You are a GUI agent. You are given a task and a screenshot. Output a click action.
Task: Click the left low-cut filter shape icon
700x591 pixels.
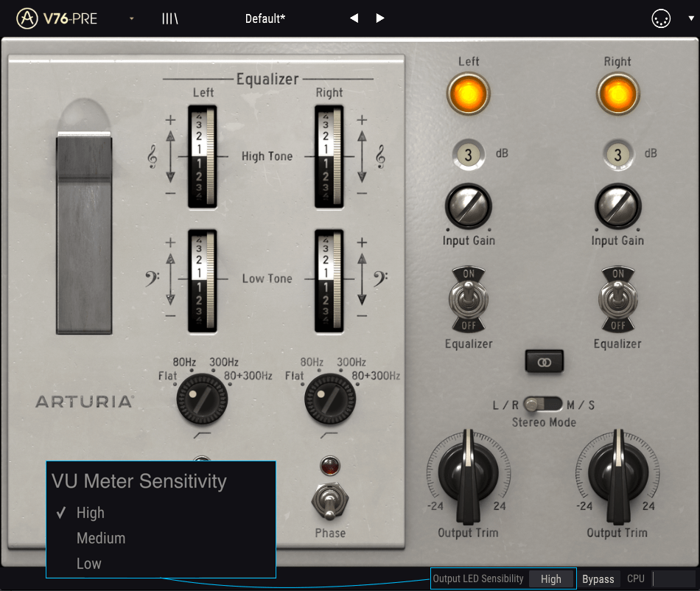pos(202,435)
